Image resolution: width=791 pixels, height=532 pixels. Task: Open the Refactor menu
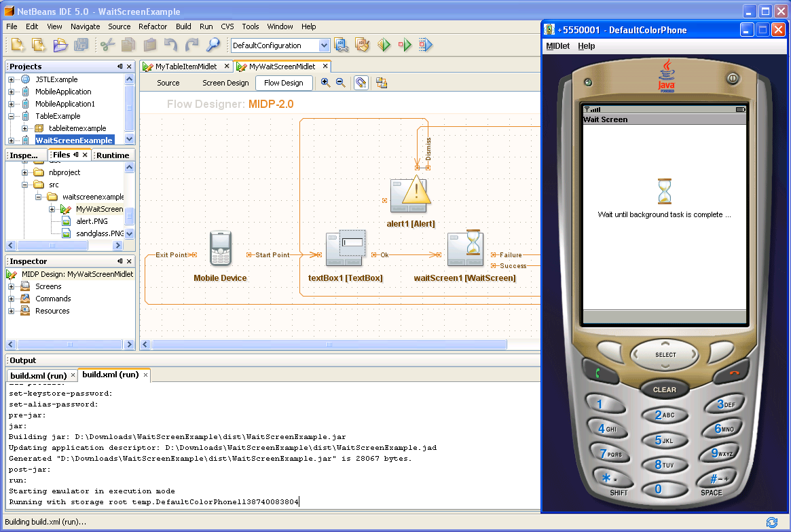point(153,26)
